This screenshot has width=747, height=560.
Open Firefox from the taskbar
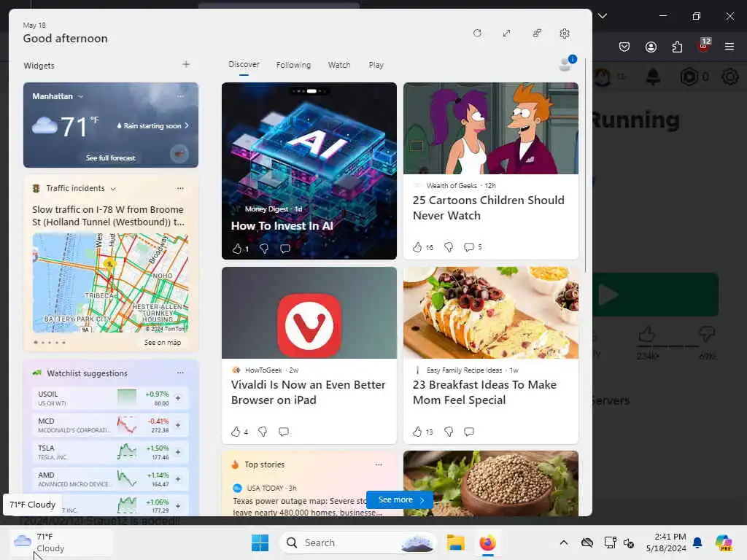coord(487,542)
